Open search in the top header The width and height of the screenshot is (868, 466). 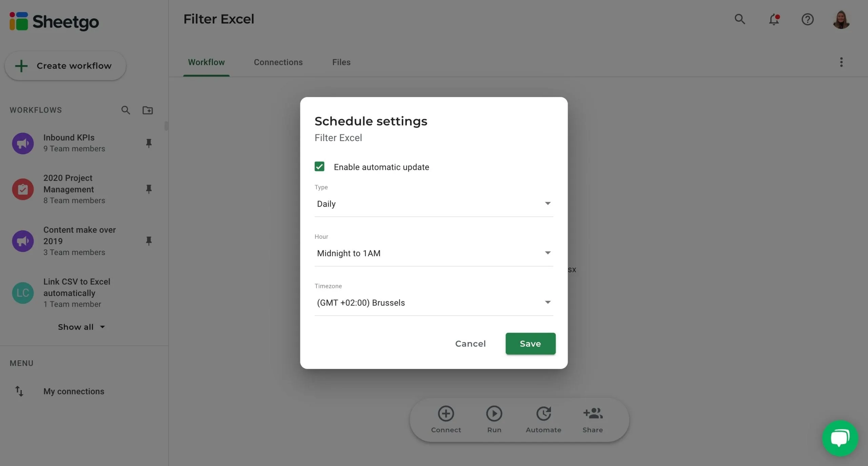739,19
